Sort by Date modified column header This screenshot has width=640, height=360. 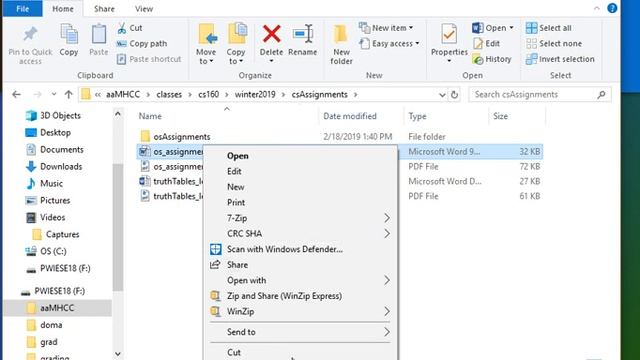[350, 116]
